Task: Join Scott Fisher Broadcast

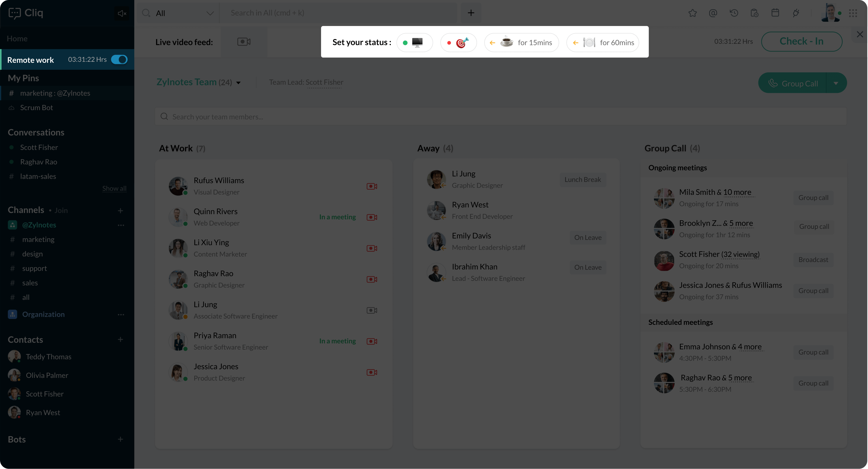Action: click(x=813, y=260)
